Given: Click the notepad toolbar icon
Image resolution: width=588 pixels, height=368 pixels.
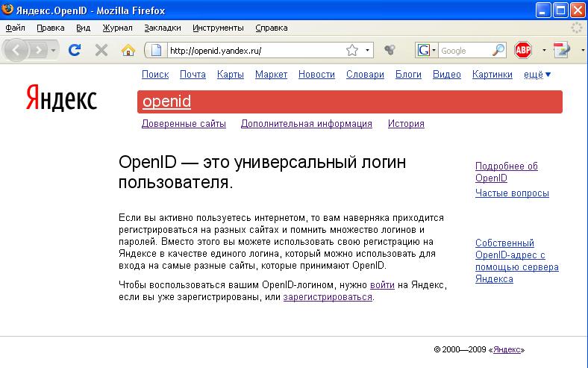Looking at the screenshot, I should pyautogui.click(x=562, y=50).
